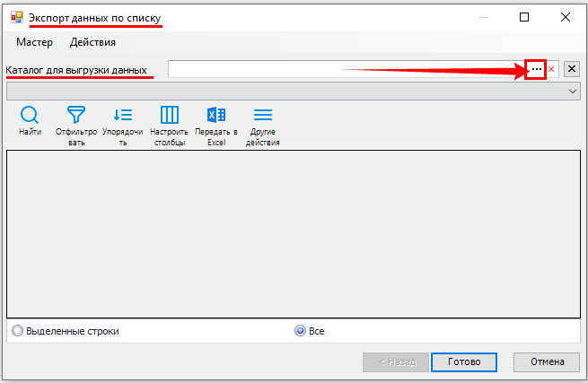This screenshot has height=383, width=588.
Task: Click the three-dots browse catalog button
Action: pos(536,69)
